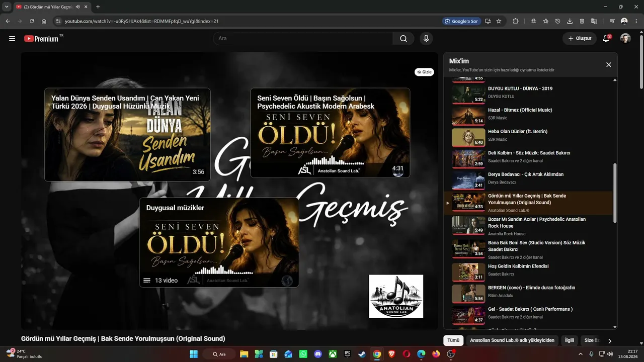Open the YouTube guide hamburger menu
Image resolution: width=644 pixels, height=362 pixels.
tap(12, 39)
